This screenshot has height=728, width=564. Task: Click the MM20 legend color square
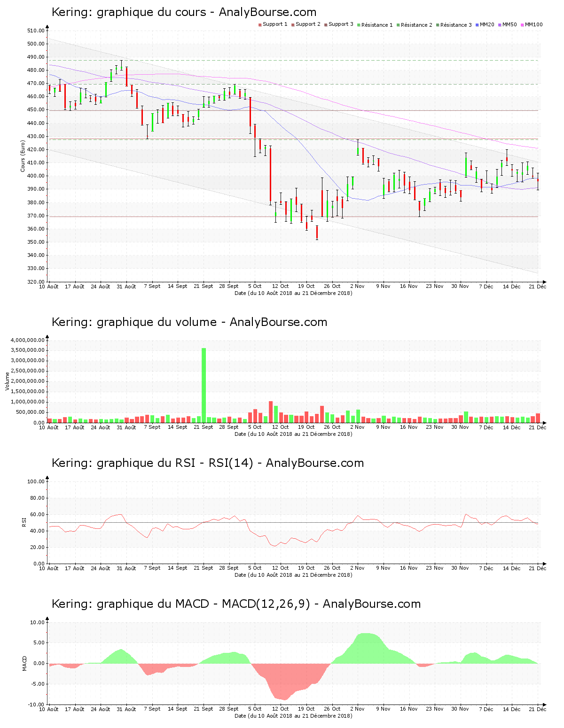click(477, 24)
